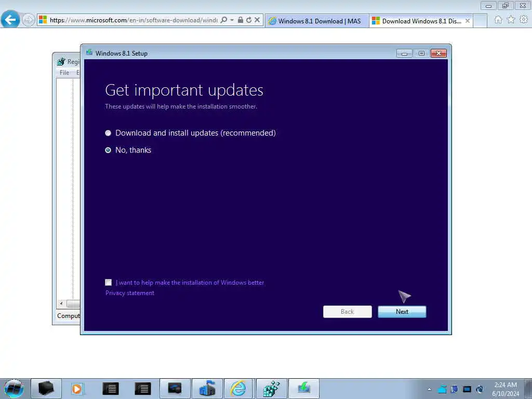This screenshot has width=532, height=399.
Task: Open the second black document taskbar icon
Action: (x=142, y=389)
